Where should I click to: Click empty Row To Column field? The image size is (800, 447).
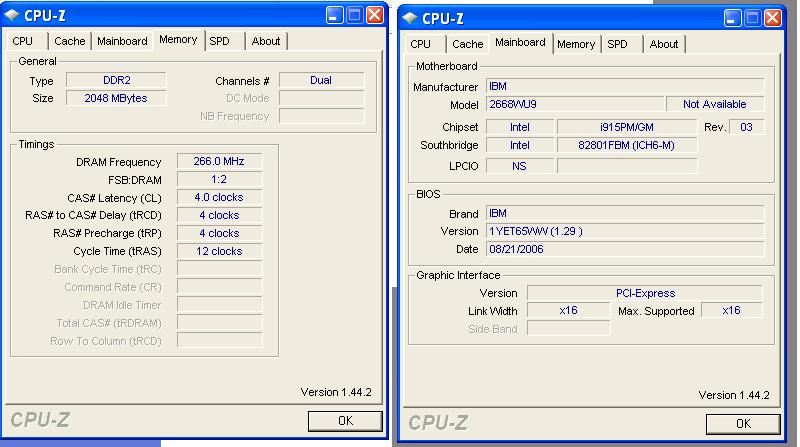point(219,340)
